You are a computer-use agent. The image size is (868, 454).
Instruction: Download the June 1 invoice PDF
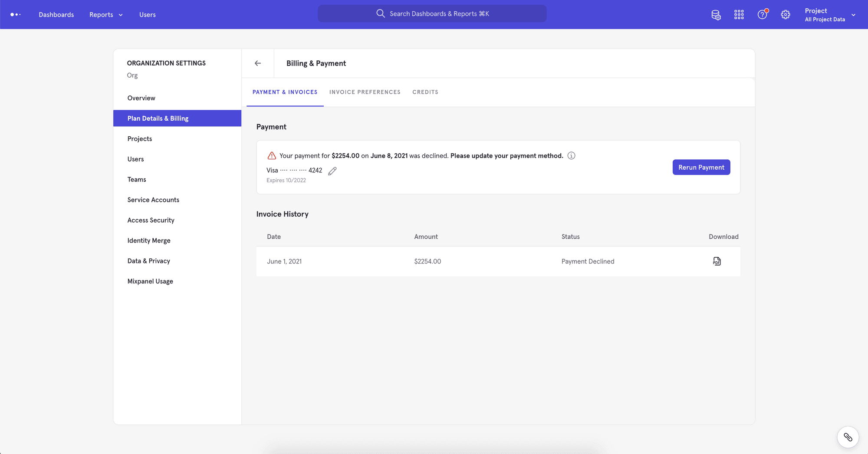(x=717, y=261)
